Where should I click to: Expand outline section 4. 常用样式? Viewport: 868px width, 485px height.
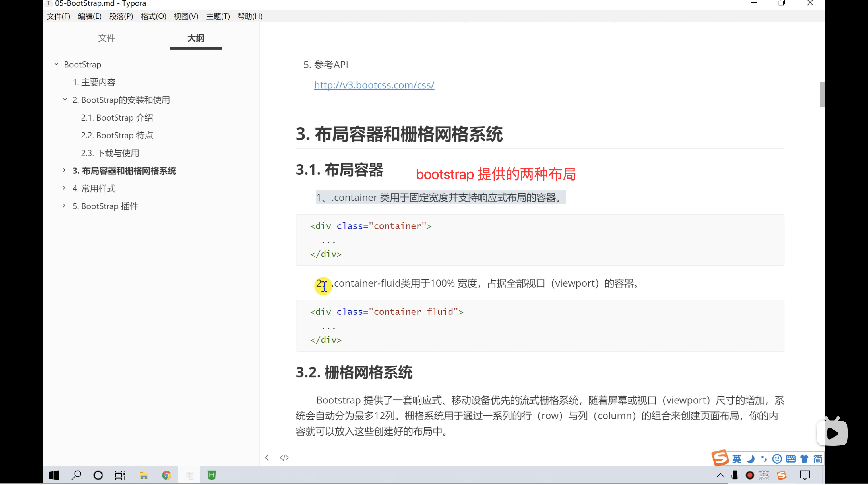tap(64, 188)
